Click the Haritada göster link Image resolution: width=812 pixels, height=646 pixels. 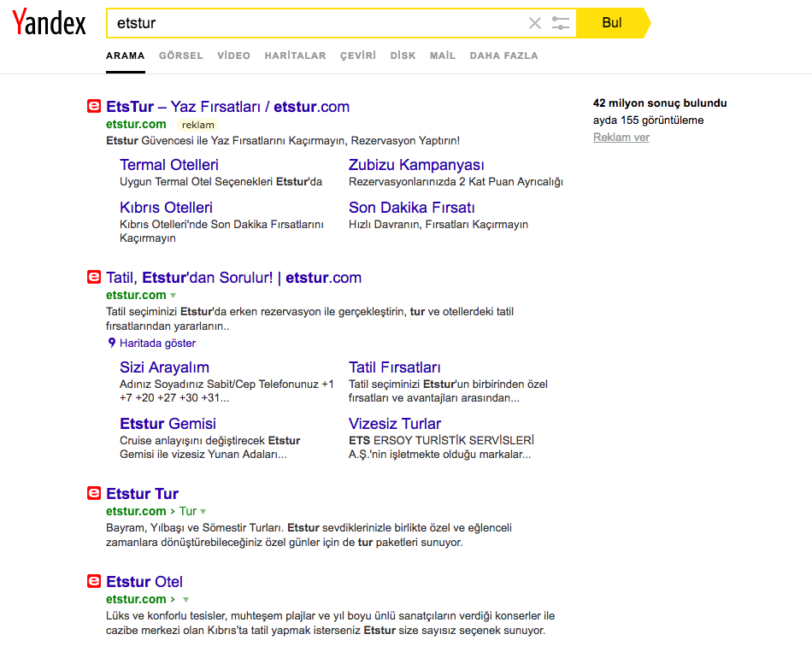pos(158,344)
